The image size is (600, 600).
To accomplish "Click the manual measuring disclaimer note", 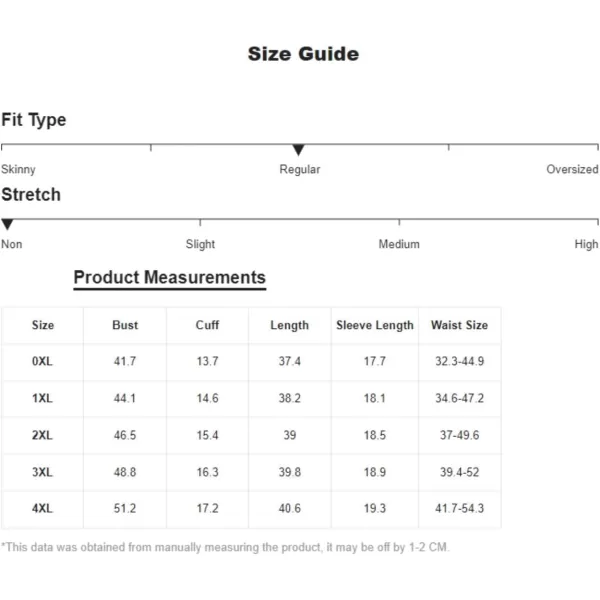I will pyautogui.click(x=225, y=547).
